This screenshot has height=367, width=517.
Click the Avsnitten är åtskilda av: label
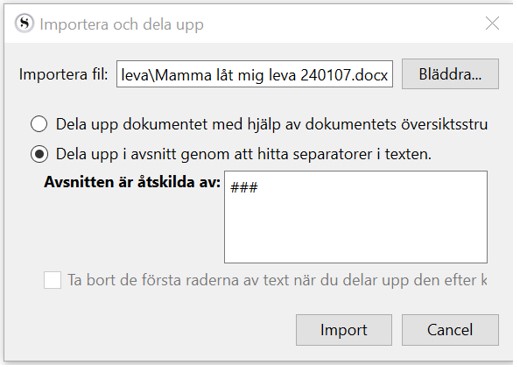pyautogui.click(x=132, y=182)
